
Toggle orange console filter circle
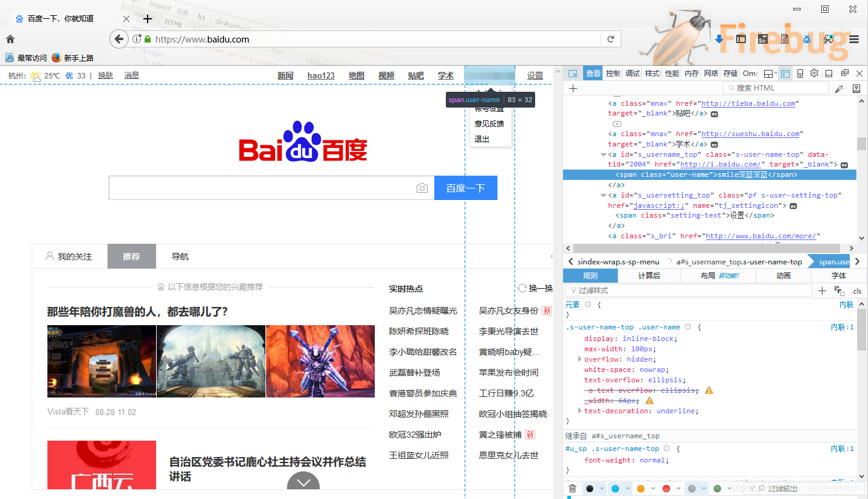coord(641,489)
